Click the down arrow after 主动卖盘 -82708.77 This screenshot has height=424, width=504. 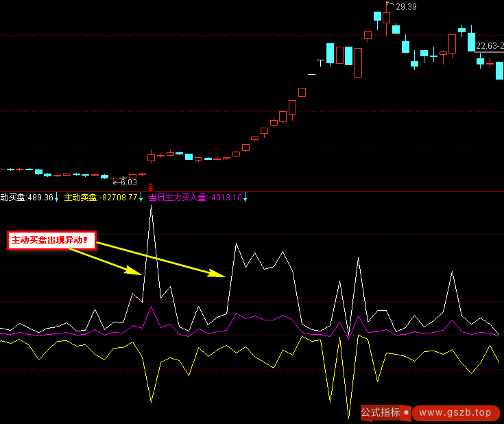point(141,198)
